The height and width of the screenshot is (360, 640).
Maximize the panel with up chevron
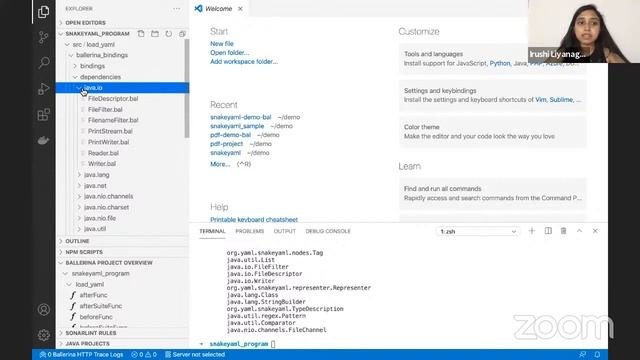[579, 231]
